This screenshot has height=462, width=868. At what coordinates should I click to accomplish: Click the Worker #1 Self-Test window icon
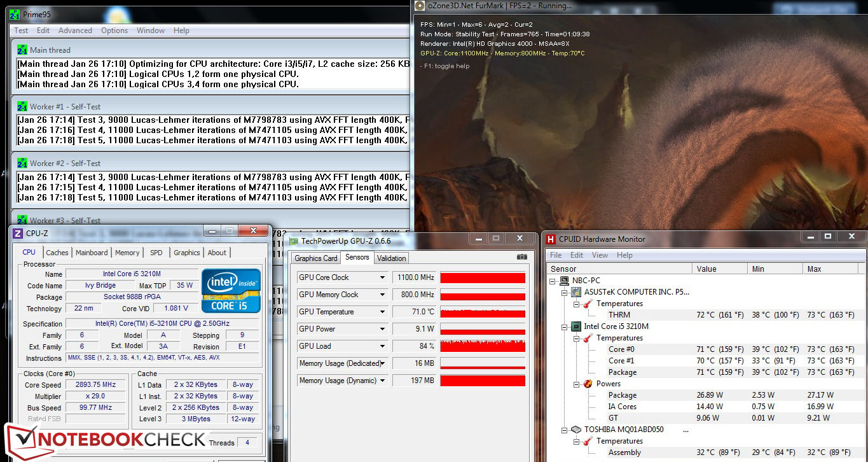(22, 106)
